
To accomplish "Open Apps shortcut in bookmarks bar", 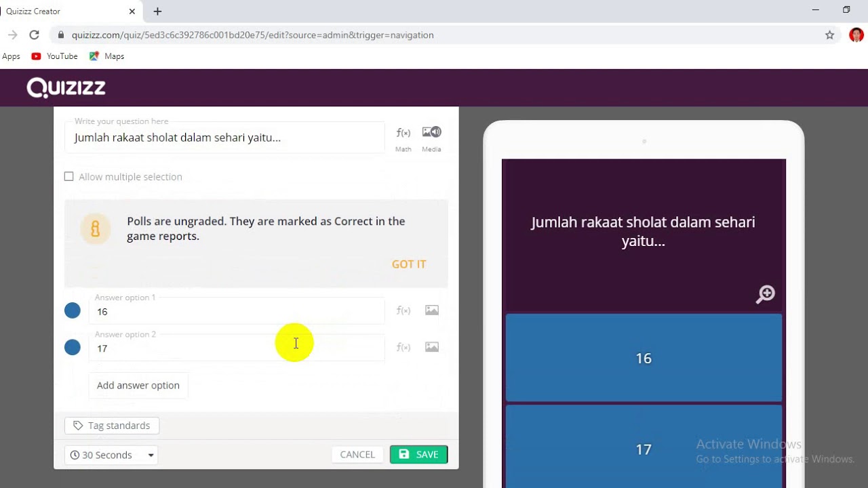I will [11, 56].
